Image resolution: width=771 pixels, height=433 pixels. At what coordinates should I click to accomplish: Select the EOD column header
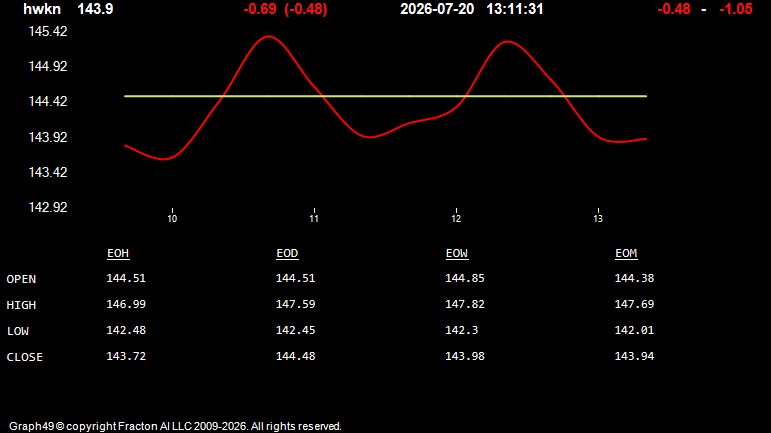(x=287, y=253)
